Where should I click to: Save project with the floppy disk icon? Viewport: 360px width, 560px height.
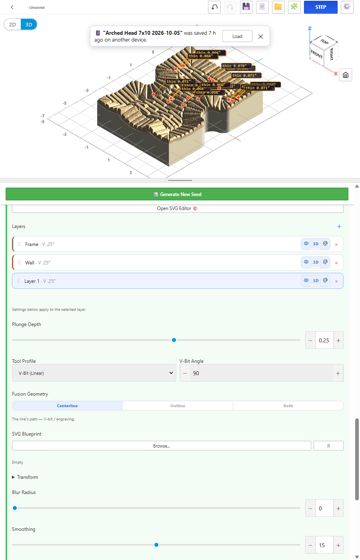246,7
